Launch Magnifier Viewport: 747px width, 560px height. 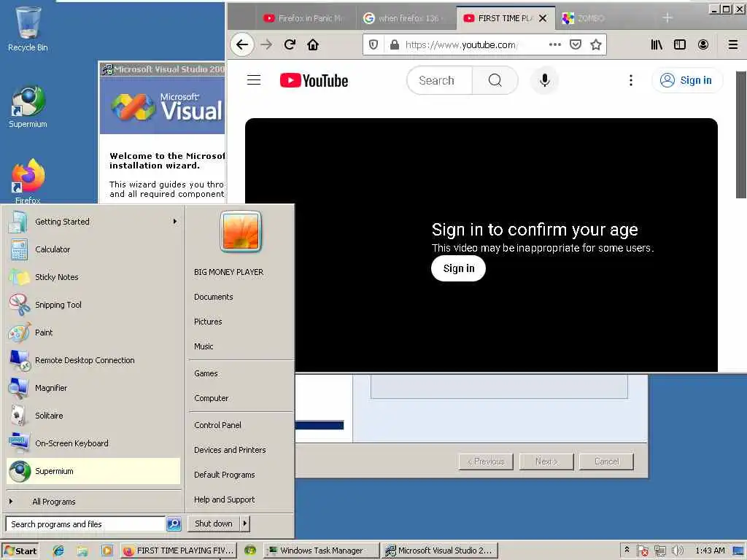click(93, 388)
